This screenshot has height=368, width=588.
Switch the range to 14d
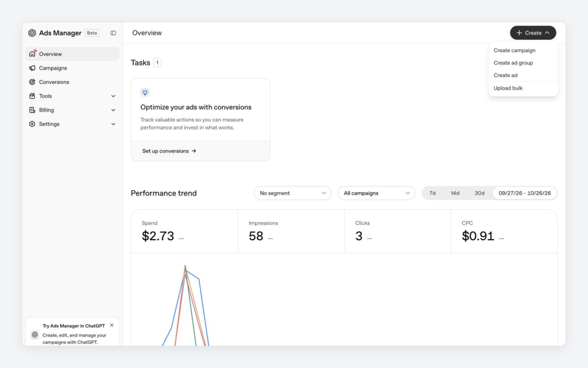455,193
